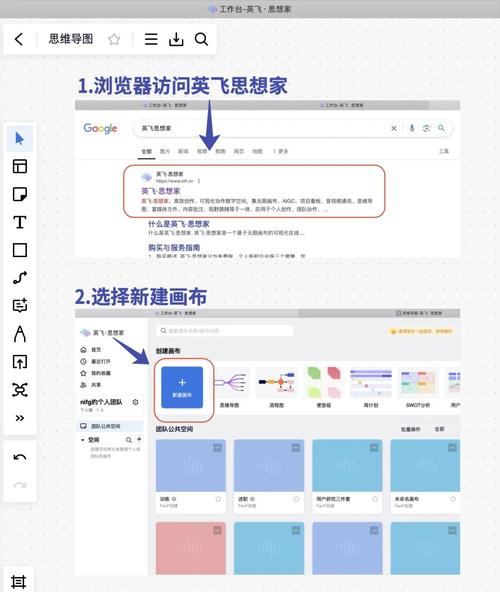Select the pen drawing tool

click(20, 334)
